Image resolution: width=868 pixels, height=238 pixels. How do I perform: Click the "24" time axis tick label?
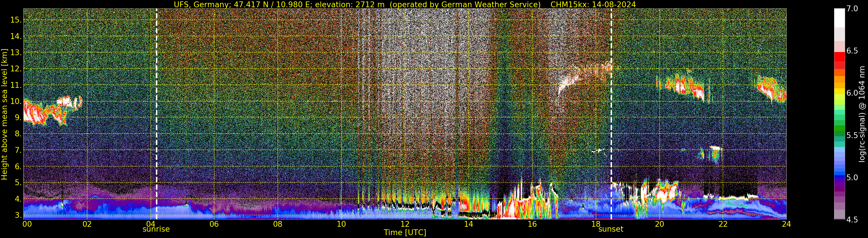click(x=786, y=224)
